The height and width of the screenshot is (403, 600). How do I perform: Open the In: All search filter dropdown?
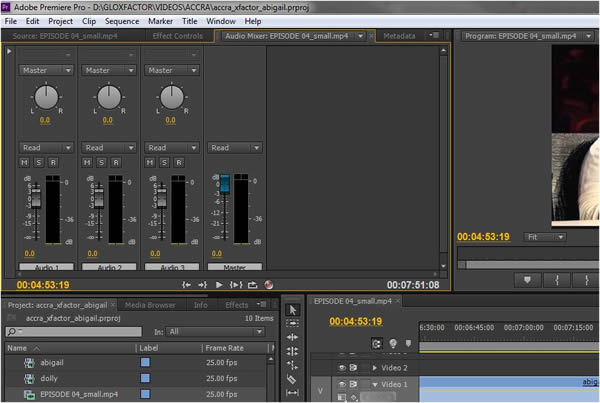215,332
